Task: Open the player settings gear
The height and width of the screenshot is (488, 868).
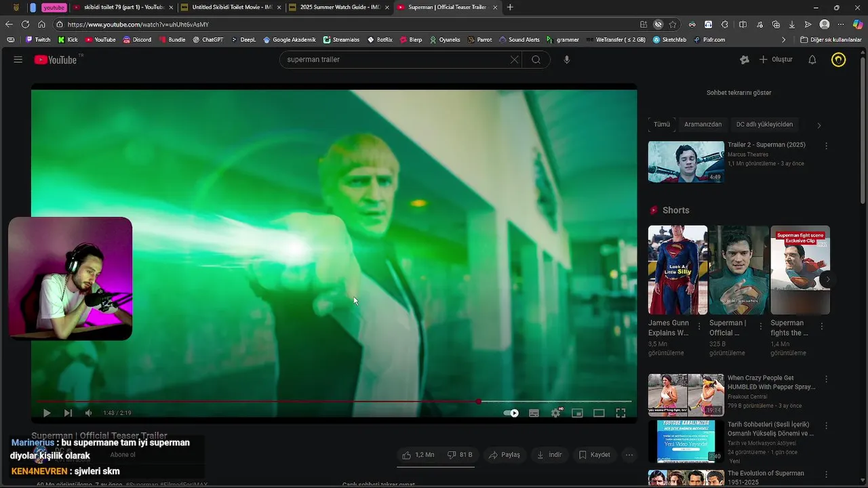Action: 556,413
